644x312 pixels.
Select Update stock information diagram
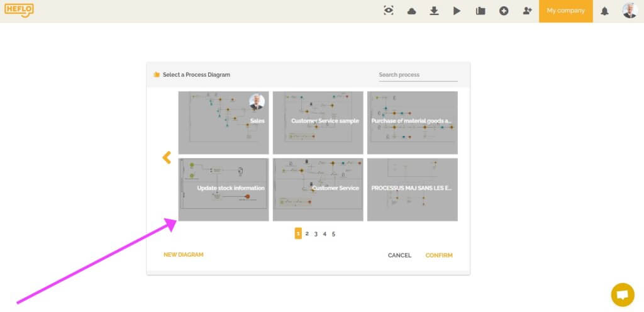coord(223,189)
